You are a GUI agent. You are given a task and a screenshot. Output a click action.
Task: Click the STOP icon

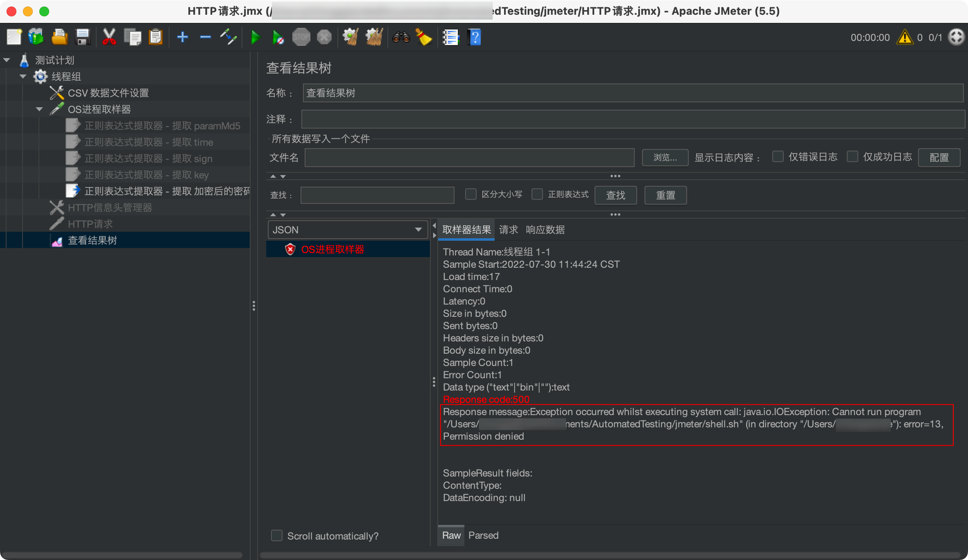tap(301, 37)
